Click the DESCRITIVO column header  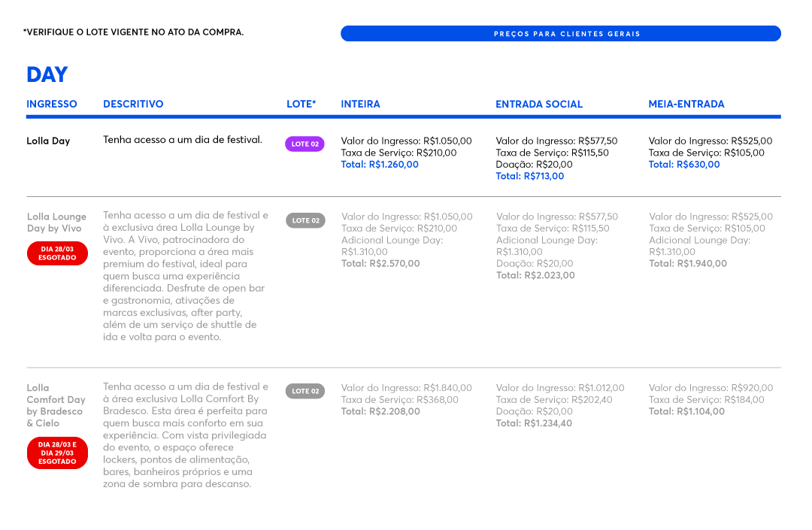point(133,104)
